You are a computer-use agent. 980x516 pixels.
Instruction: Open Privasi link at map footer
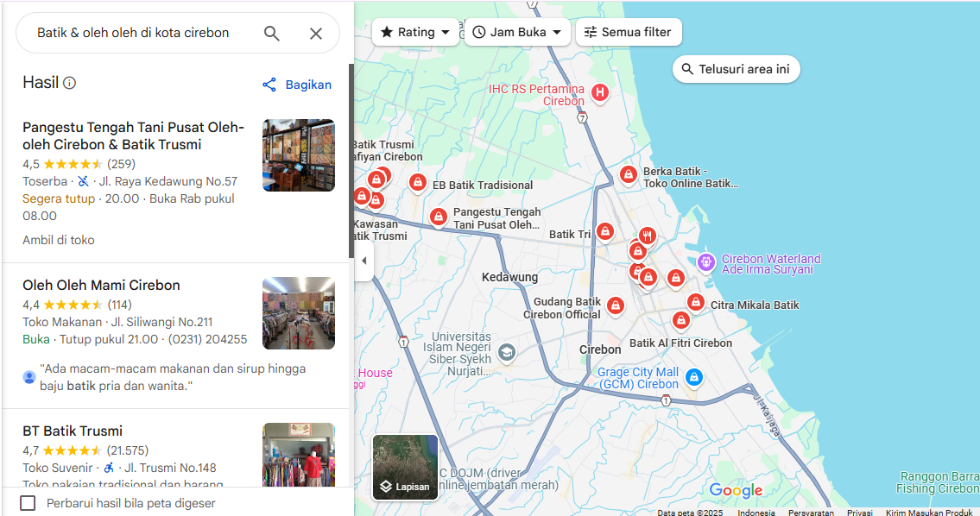(x=860, y=513)
